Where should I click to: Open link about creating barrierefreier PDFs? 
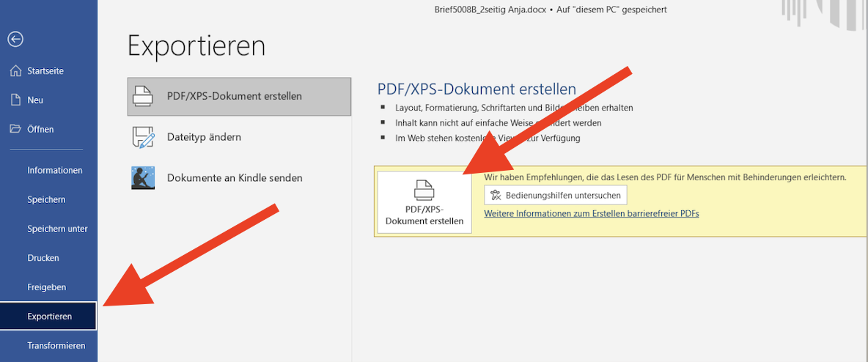tap(591, 214)
